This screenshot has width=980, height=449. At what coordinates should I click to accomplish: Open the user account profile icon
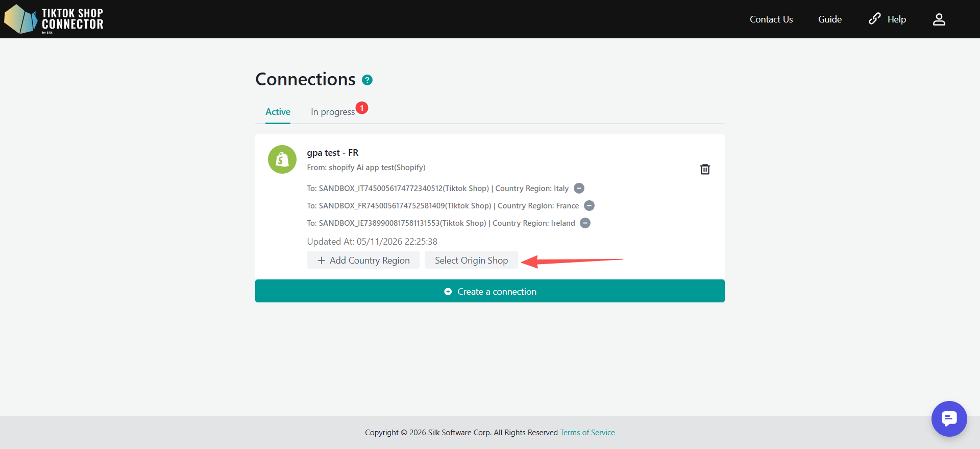[x=939, y=19]
